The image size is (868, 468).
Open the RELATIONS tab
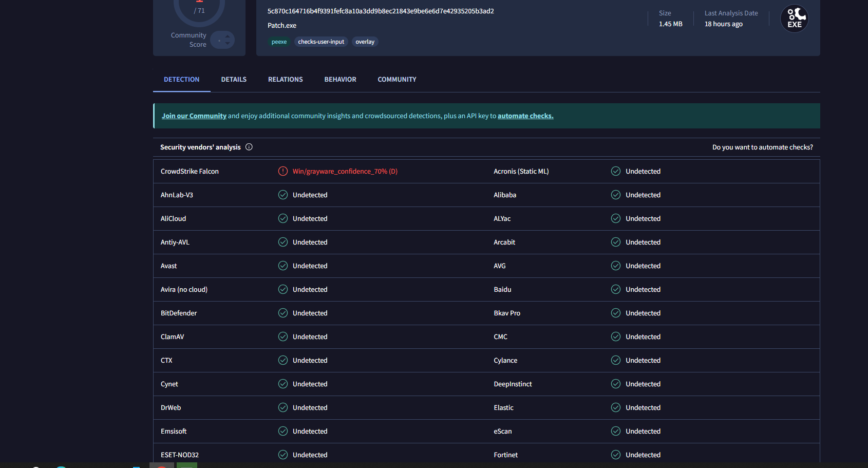(286, 80)
